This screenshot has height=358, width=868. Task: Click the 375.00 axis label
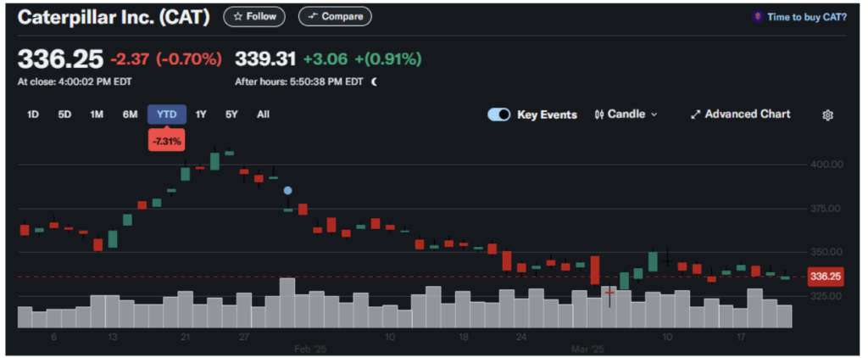coord(826,209)
